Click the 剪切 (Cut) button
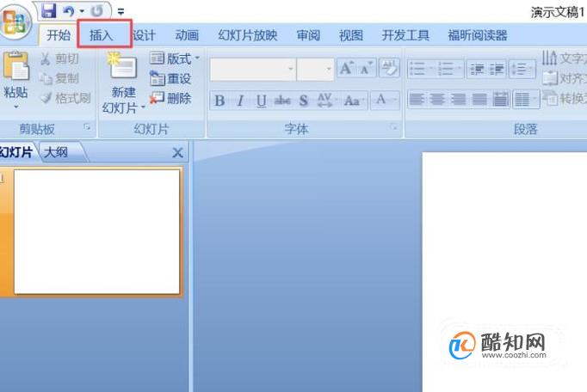 60,58
